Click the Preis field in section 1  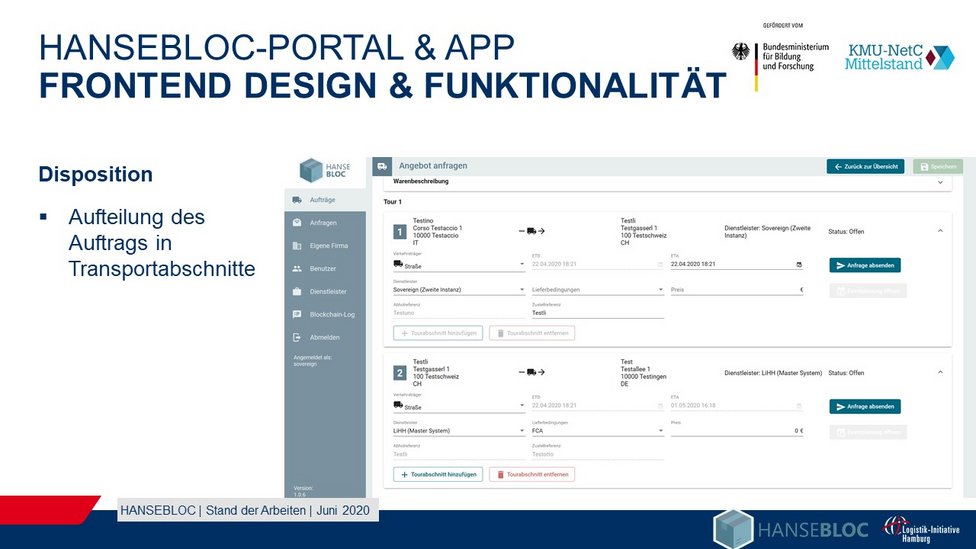coord(737,289)
